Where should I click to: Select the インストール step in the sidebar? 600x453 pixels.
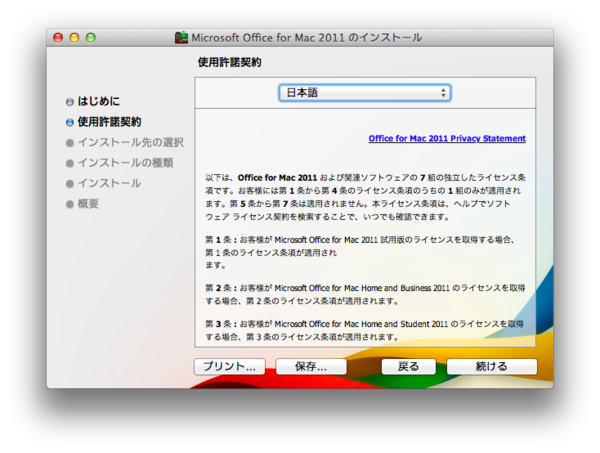pos(109,183)
